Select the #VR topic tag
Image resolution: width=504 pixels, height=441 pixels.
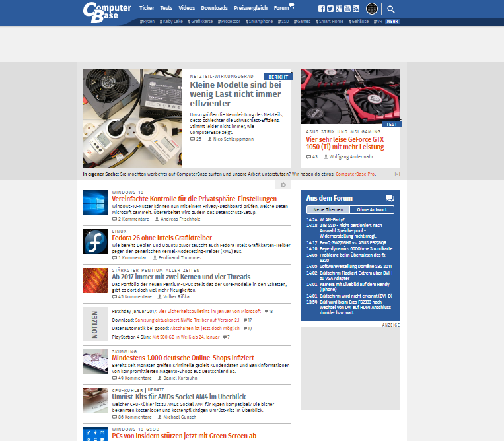pos(378,22)
